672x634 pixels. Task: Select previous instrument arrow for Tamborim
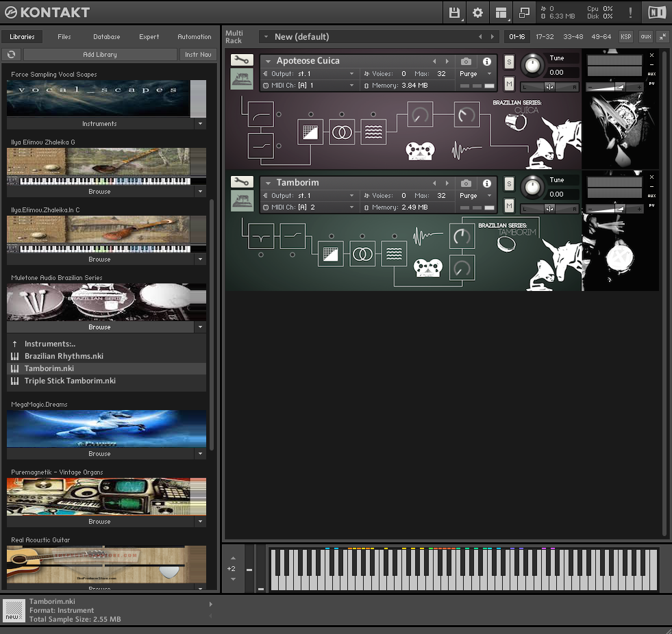click(434, 183)
